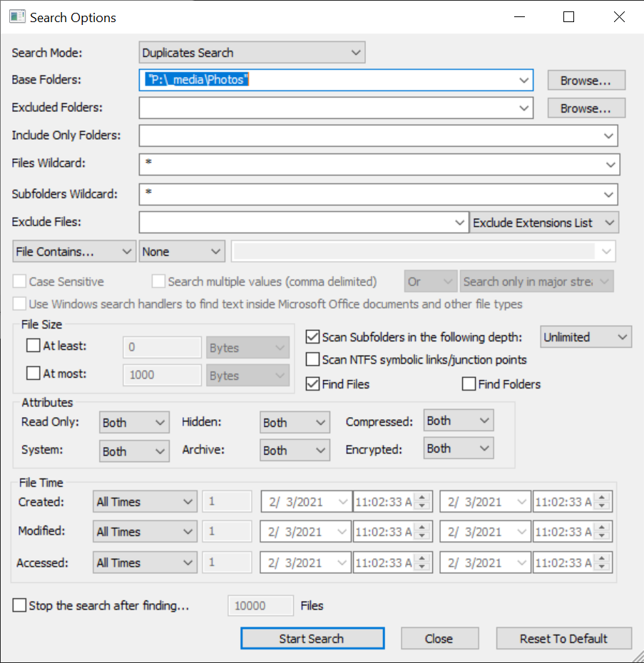Check the Find Folders option
The height and width of the screenshot is (663, 644).
(x=469, y=384)
